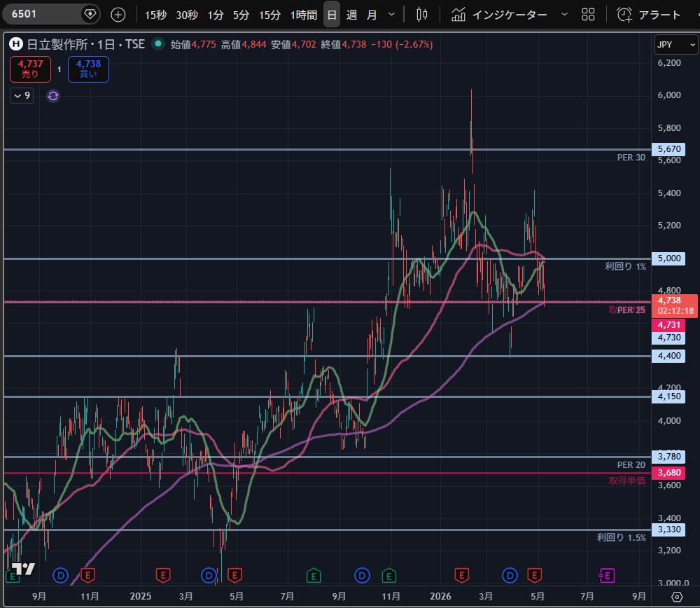Click the red earnings E marker beside 11月 2024
Viewport: 700px width, 608px height.
[x=88, y=575]
